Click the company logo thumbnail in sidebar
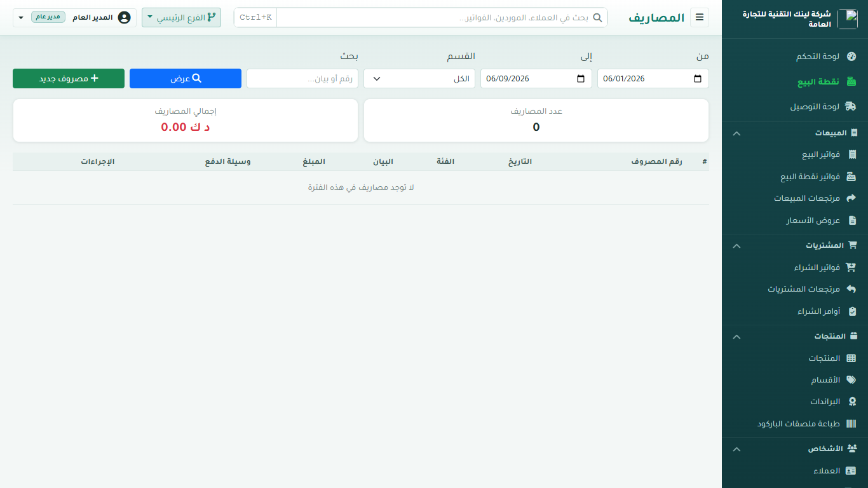 point(848,19)
